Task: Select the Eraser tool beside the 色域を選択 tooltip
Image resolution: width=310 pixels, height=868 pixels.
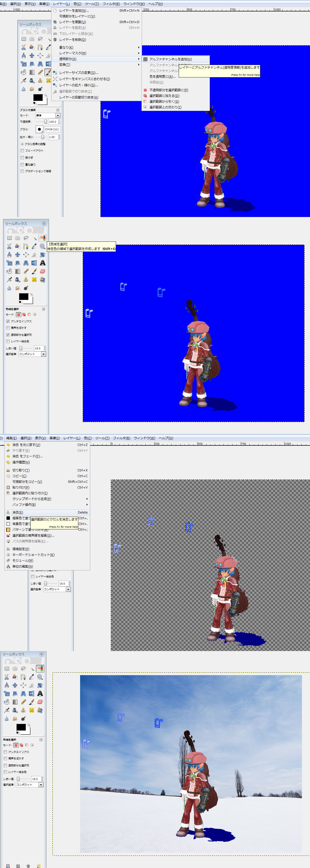Action: pyautogui.click(x=42, y=271)
